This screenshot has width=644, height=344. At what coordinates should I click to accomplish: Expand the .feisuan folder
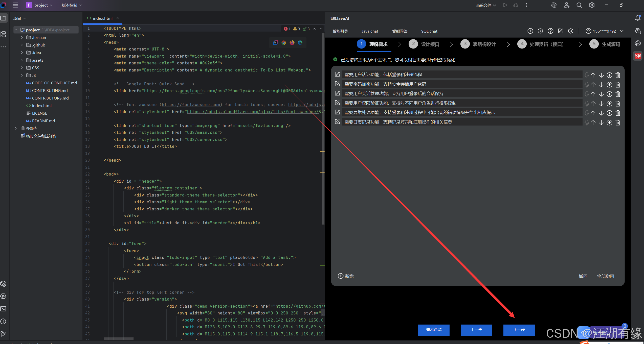point(22,37)
